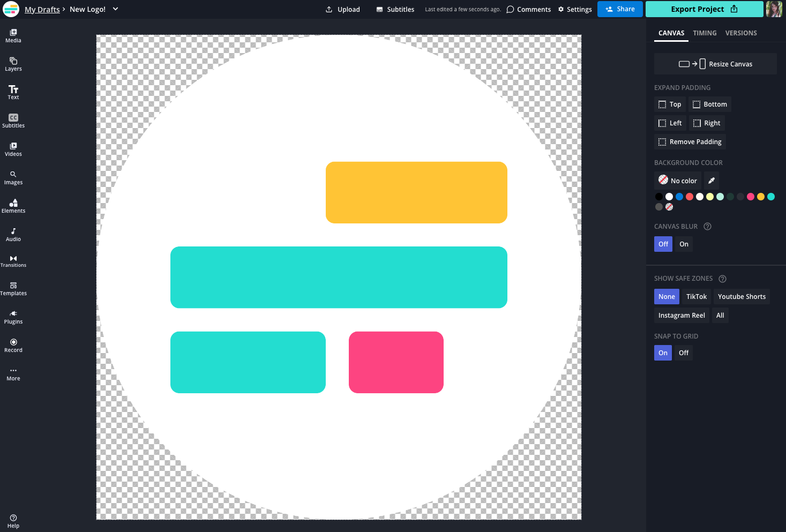This screenshot has width=786, height=532.
Task: Open the Media panel
Action: [x=13, y=36]
